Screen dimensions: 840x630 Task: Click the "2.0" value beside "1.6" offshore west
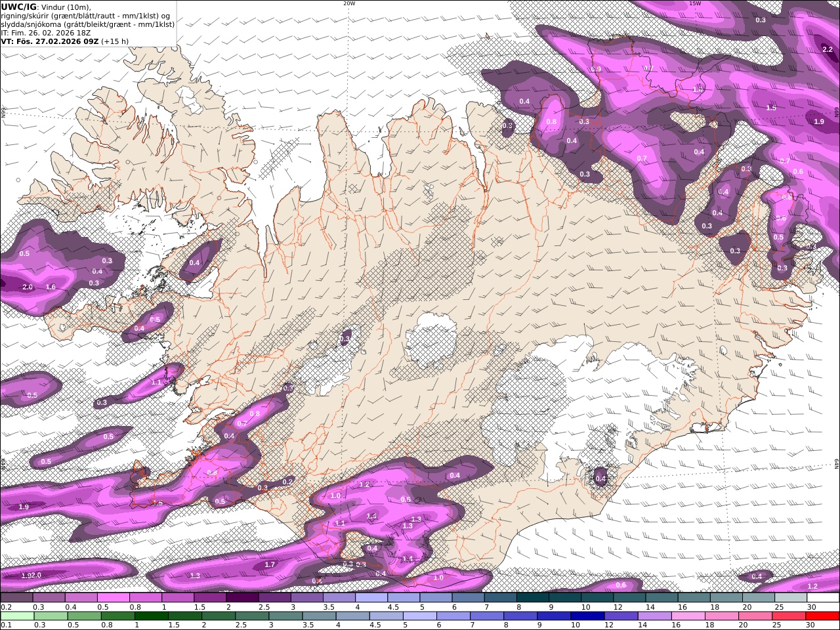point(28,287)
